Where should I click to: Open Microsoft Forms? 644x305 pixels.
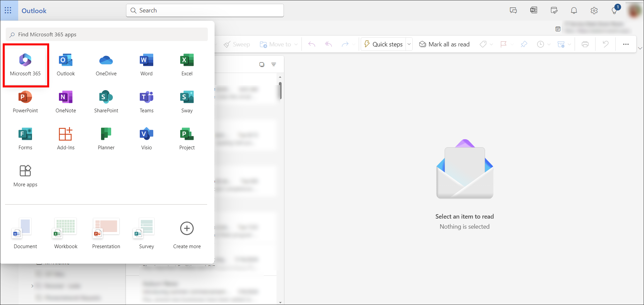(x=25, y=139)
